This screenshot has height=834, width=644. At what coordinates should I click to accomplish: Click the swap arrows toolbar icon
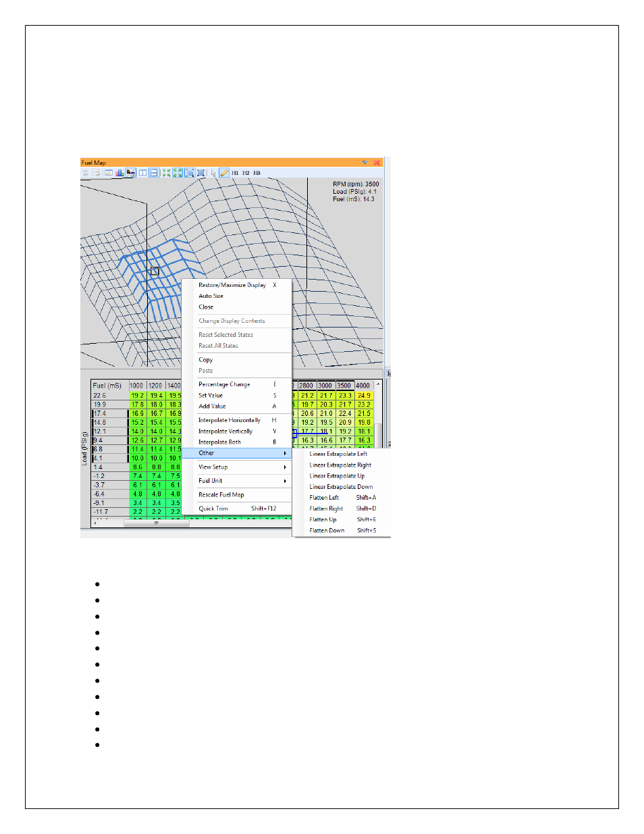click(86, 173)
